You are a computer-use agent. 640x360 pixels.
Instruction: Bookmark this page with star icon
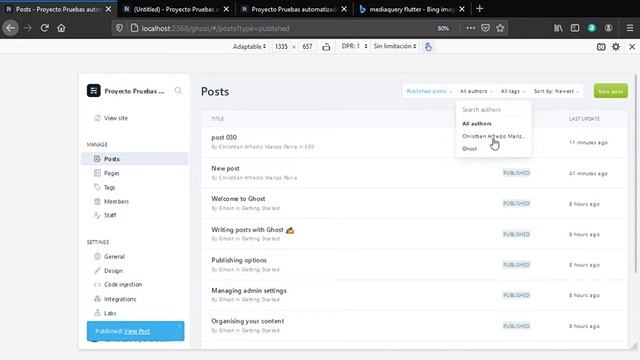500,28
